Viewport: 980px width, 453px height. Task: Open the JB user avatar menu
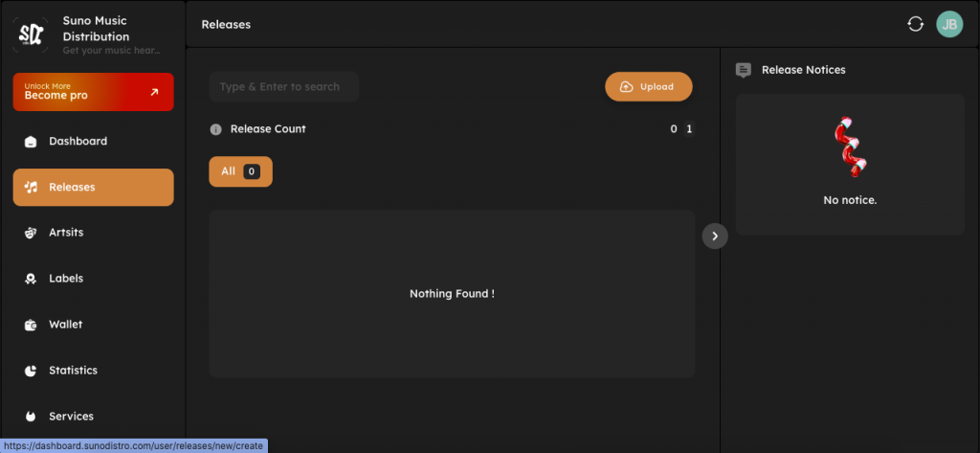click(948, 24)
